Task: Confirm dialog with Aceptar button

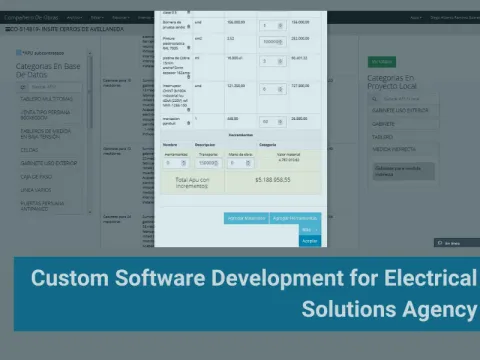Action: click(310, 241)
